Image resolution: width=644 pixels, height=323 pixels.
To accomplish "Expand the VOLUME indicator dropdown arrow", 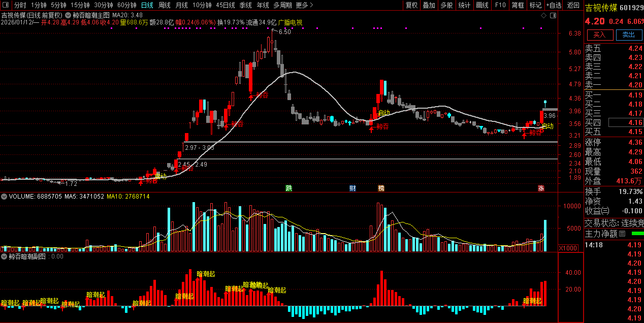I will 5,196.
